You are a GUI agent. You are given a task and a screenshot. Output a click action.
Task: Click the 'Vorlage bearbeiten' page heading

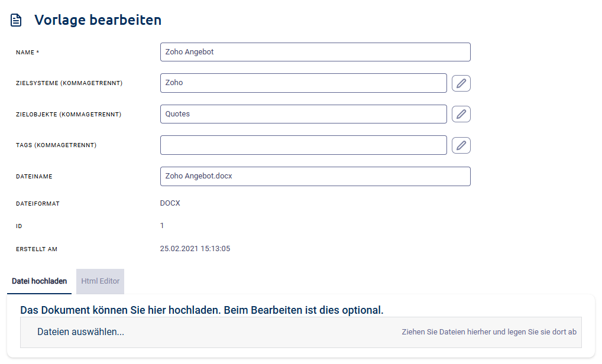click(99, 19)
